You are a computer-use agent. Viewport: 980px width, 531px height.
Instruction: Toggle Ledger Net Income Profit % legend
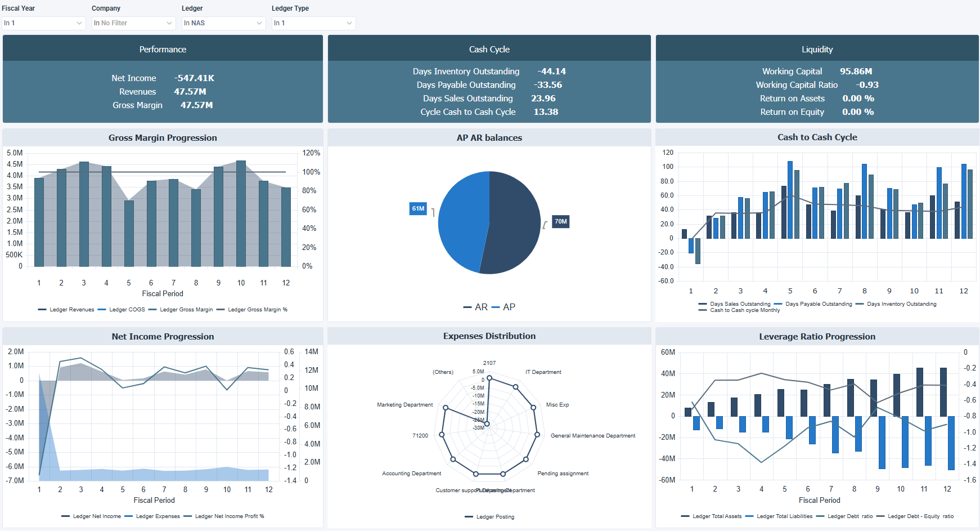224,516
